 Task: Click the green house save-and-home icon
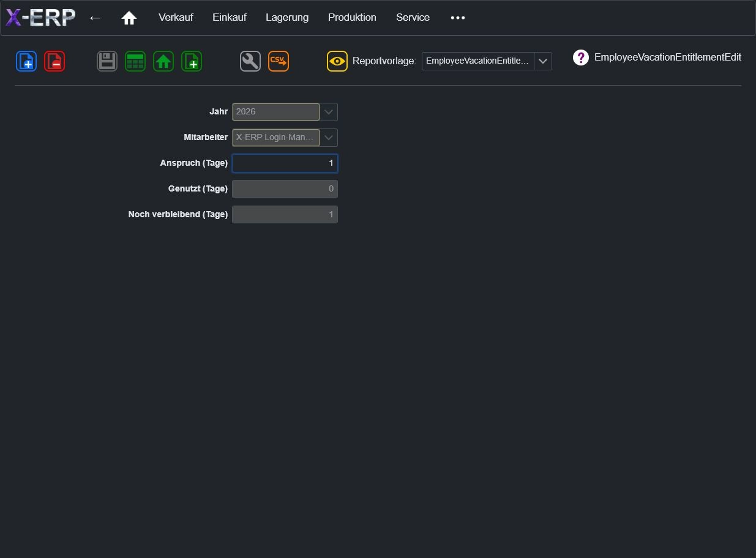[163, 61]
